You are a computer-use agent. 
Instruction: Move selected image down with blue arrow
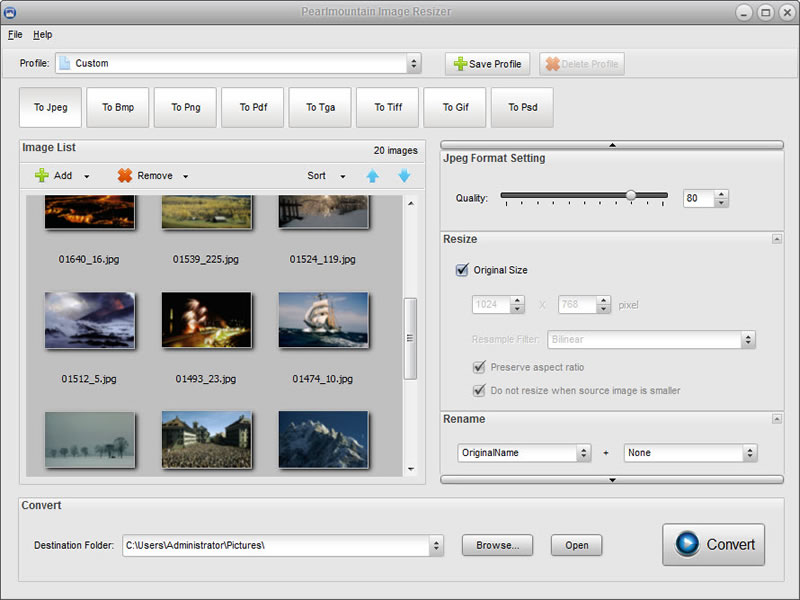(404, 176)
